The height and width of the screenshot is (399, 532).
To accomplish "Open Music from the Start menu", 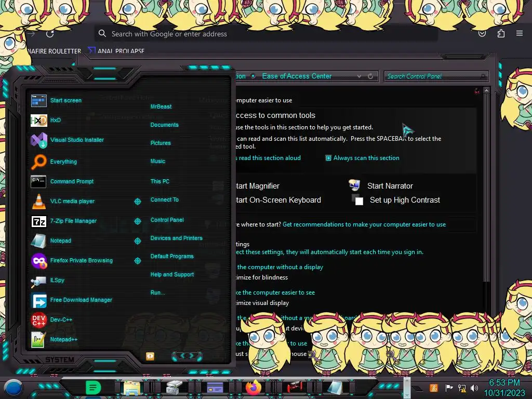I will 158,161.
